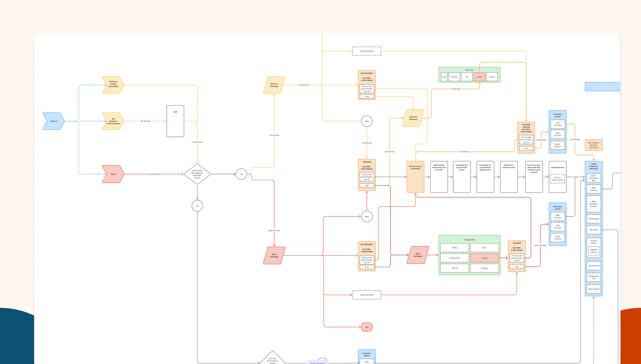The image size is (641, 364).
Task: Click the rollercoaster ride question screen
Action: [534, 177]
